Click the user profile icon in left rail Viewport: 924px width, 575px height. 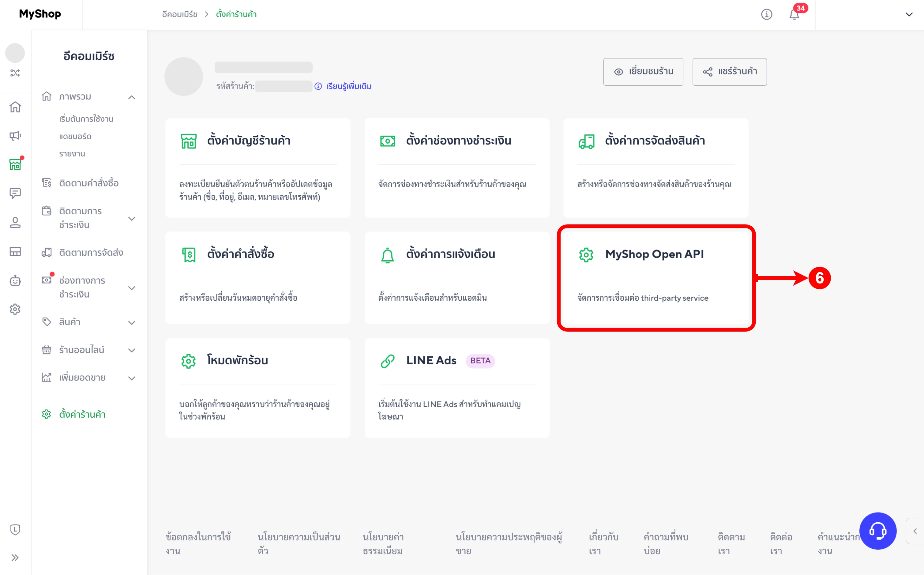(x=15, y=223)
